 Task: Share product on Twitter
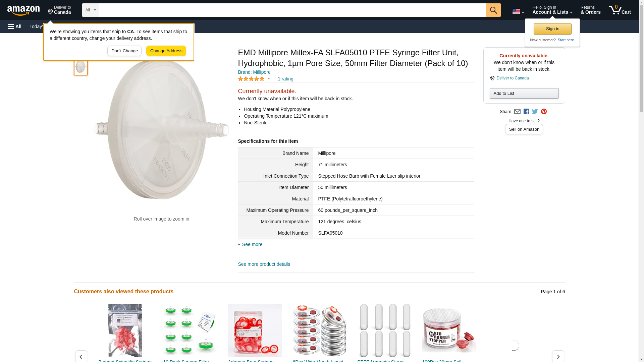[x=535, y=112]
